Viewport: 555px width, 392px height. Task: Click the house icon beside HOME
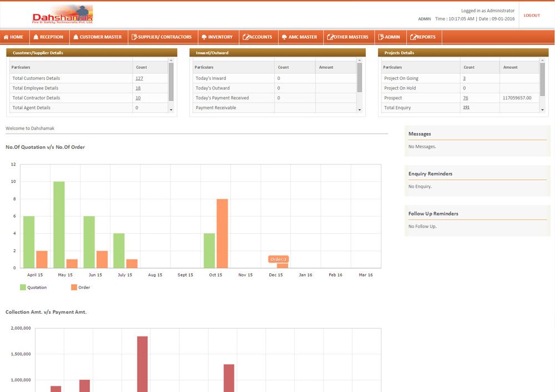[x=6, y=37]
